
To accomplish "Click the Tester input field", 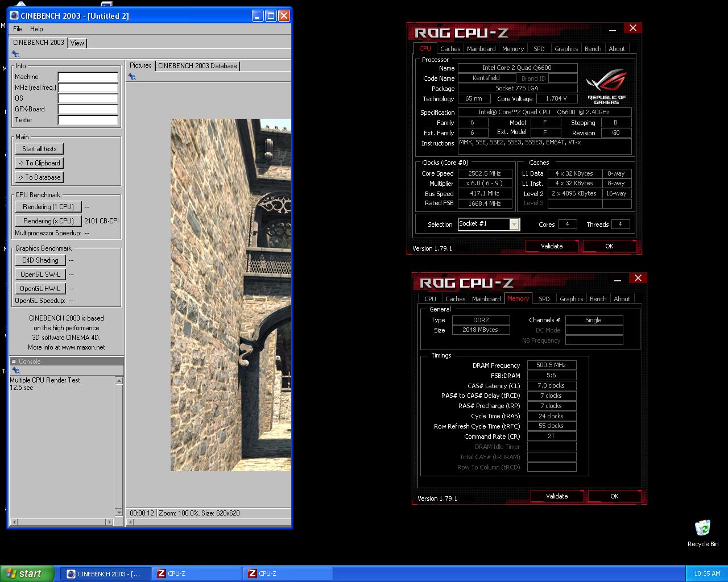I will coord(88,120).
